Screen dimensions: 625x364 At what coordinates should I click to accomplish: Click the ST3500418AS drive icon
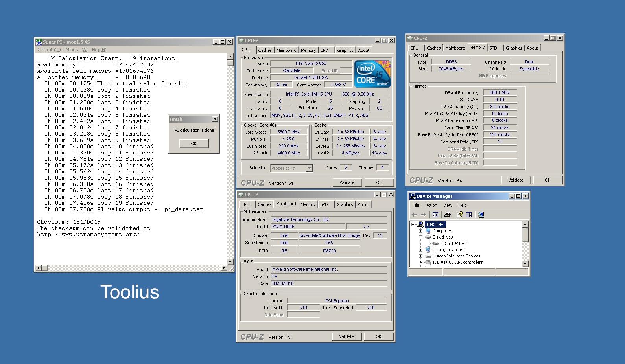tap(435, 243)
